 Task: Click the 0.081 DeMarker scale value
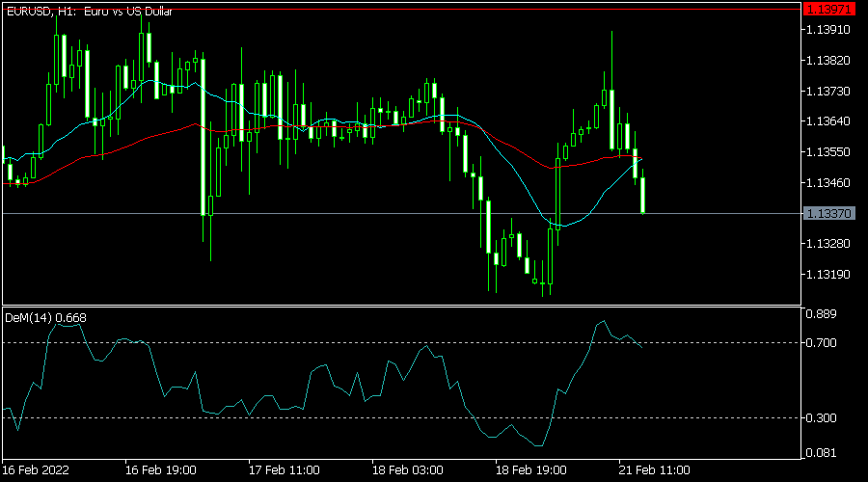click(x=822, y=453)
